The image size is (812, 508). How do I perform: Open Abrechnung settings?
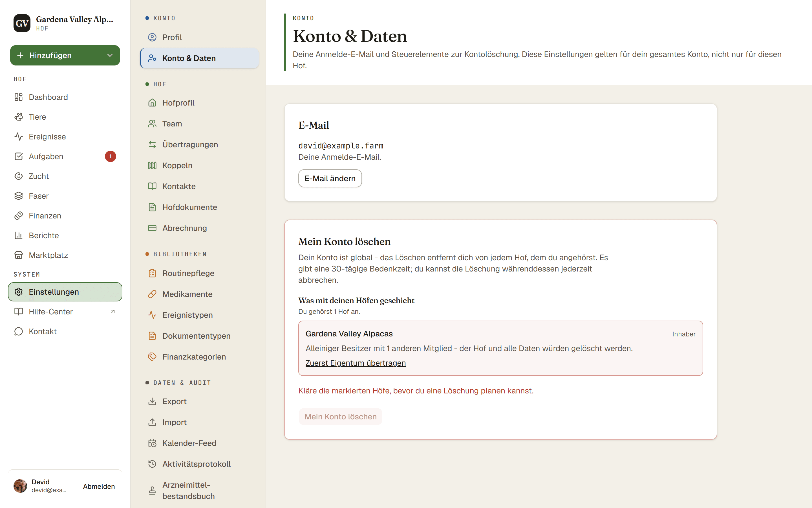pyautogui.click(x=199, y=228)
